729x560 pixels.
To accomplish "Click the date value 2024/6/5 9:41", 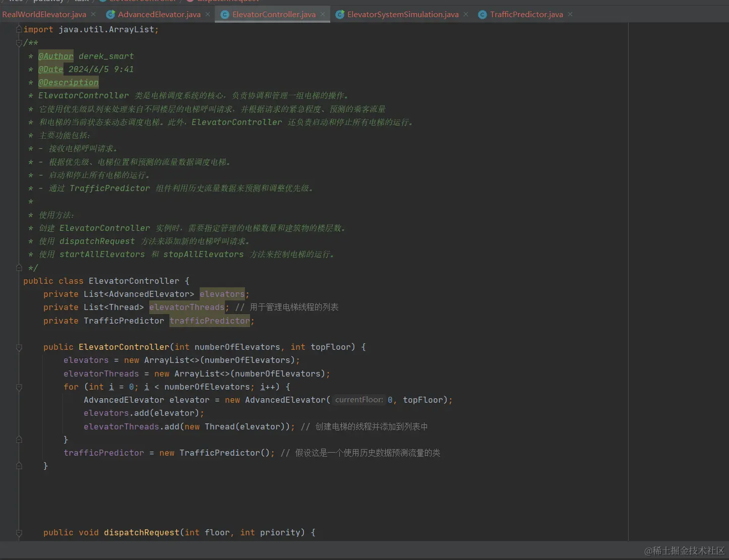I will pos(101,69).
